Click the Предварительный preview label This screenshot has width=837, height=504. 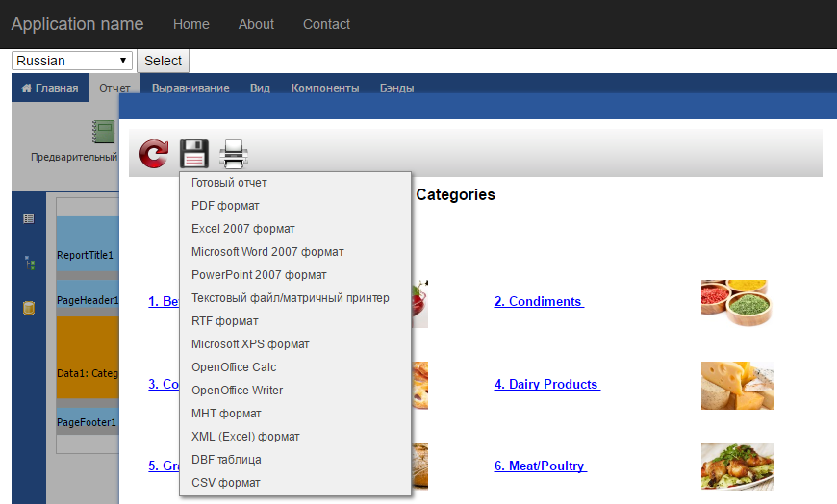(74, 157)
